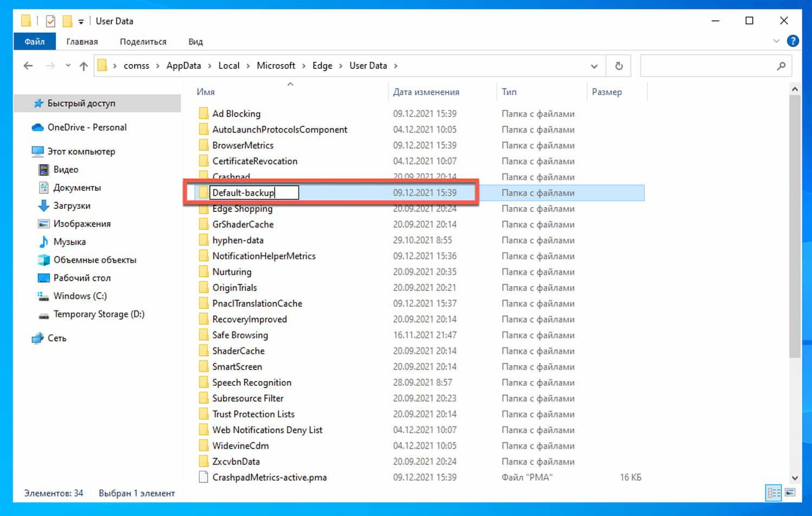This screenshot has height=516, width=812.
Task: Open recent locations dropdown arrow
Action: [68, 66]
